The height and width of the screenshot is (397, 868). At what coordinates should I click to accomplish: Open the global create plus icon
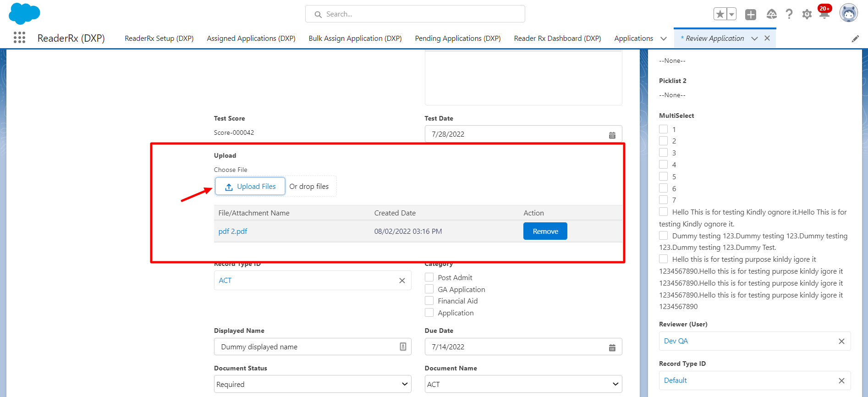[750, 15]
